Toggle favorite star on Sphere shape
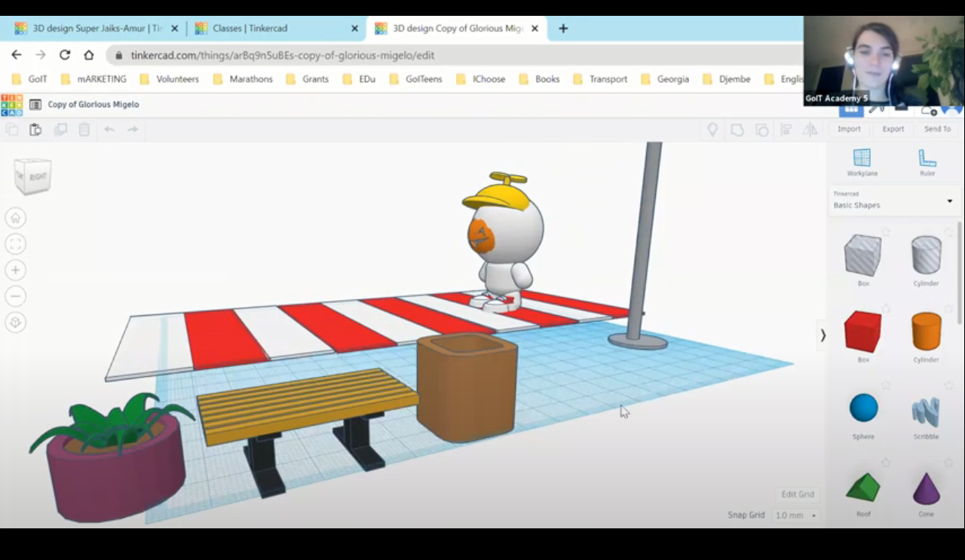This screenshot has width=965, height=560. coord(886,385)
